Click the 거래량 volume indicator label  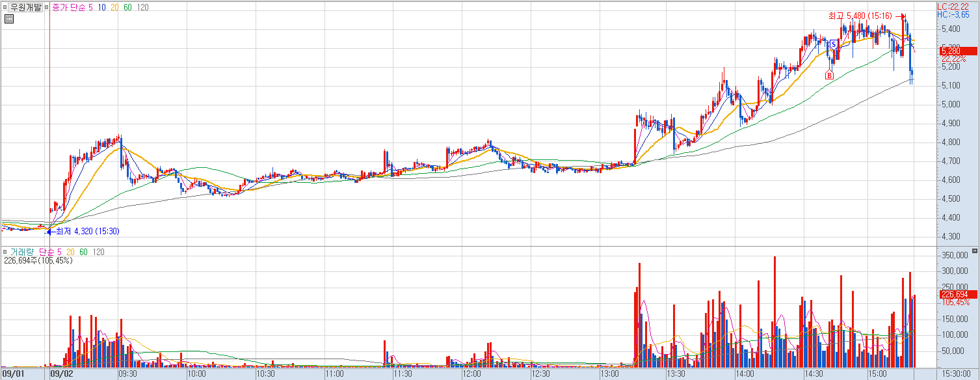(22, 252)
